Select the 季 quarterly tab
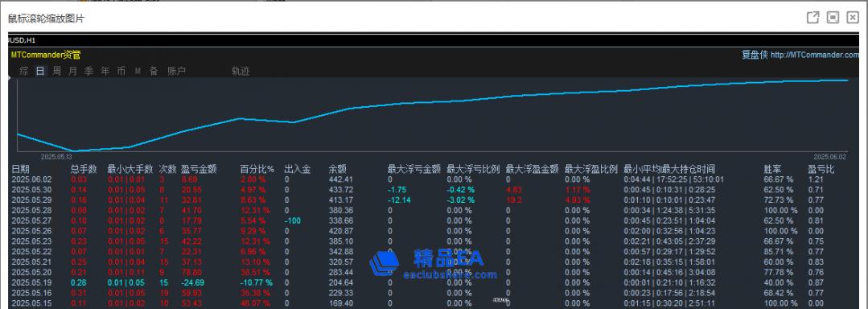The height and width of the screenshot is (309, 868). pyautogui.click(x=88, y=71)
